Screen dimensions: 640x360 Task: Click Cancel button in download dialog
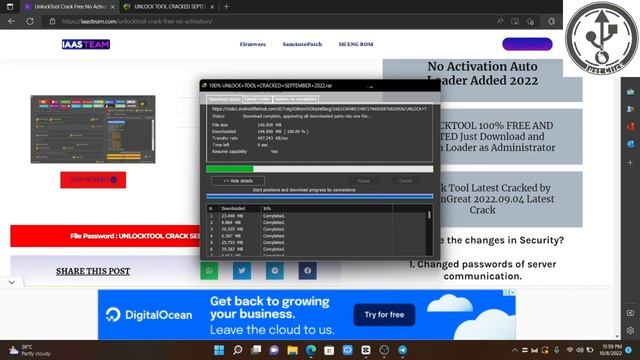405,181
